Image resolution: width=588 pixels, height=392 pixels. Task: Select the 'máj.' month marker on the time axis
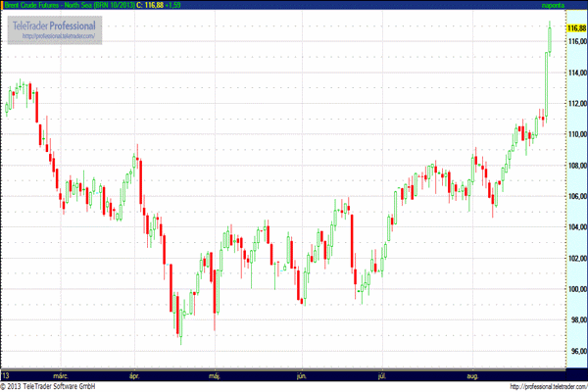pos(214,375)
